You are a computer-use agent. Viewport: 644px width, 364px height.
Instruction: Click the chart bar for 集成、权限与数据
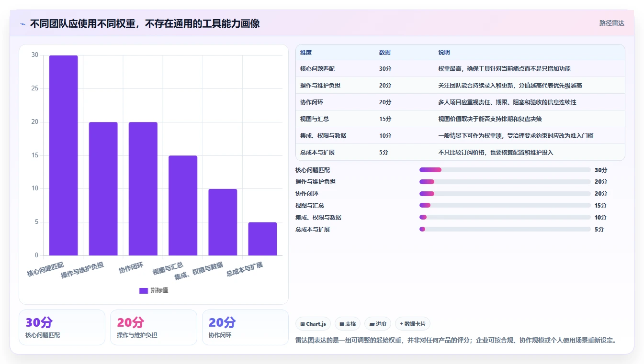point(222,222)
